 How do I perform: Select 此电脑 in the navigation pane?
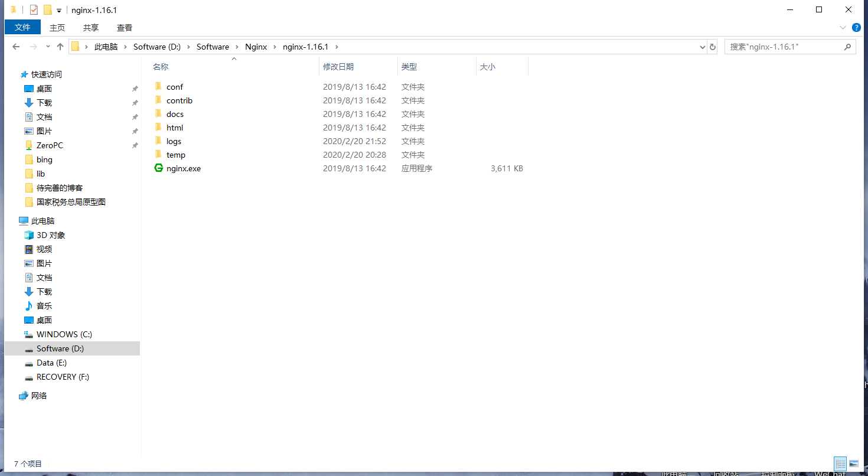point(43,221)
